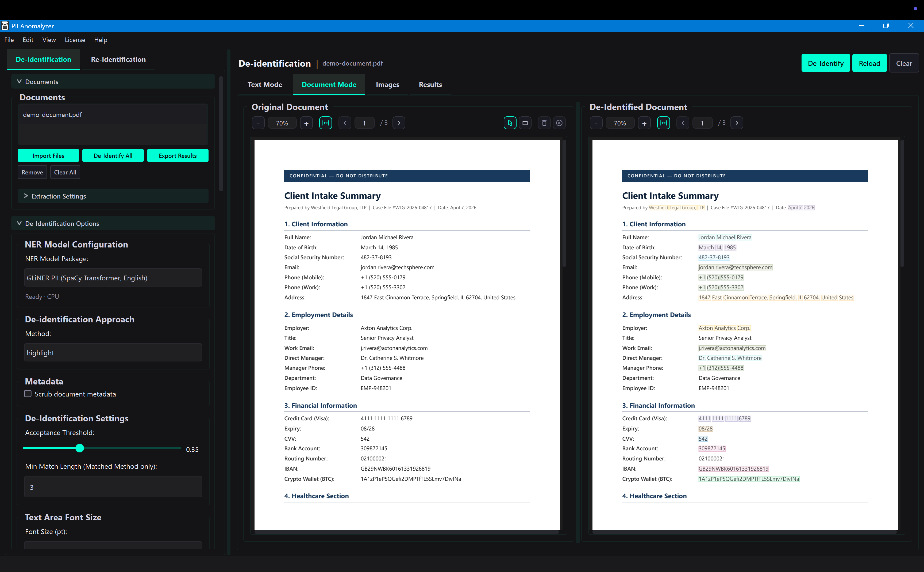Click the page number input of the original document
This screenshot has height=572, width=924.
pyautogui.click(x=364, y=123)
